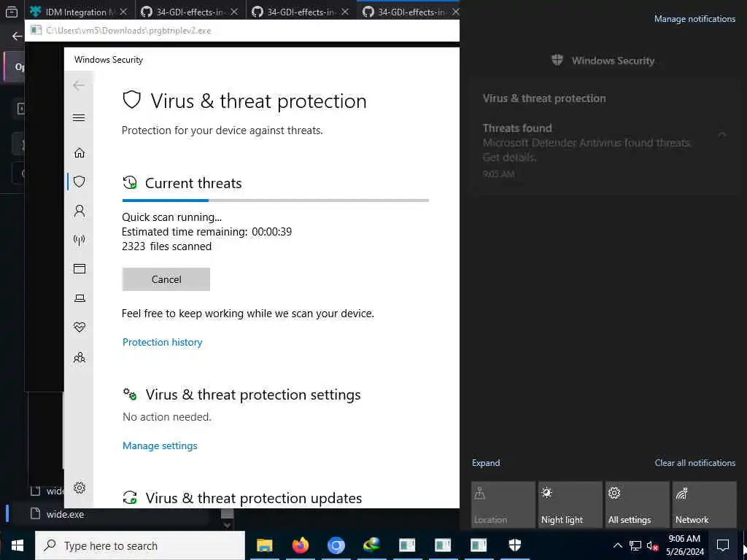Open Internet Download Manager taskbar icon
Screen dimensions: 747x560
371,545
